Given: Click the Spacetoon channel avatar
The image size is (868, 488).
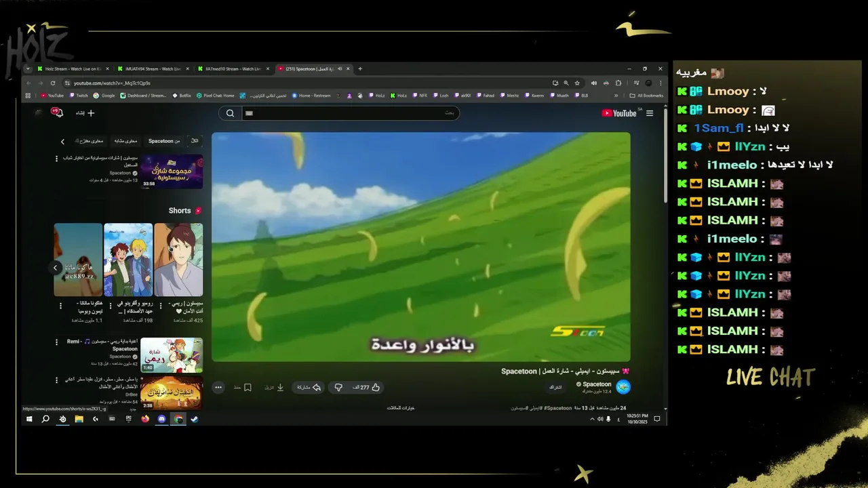Looking at the screenshot, I should tap(623, 387).
